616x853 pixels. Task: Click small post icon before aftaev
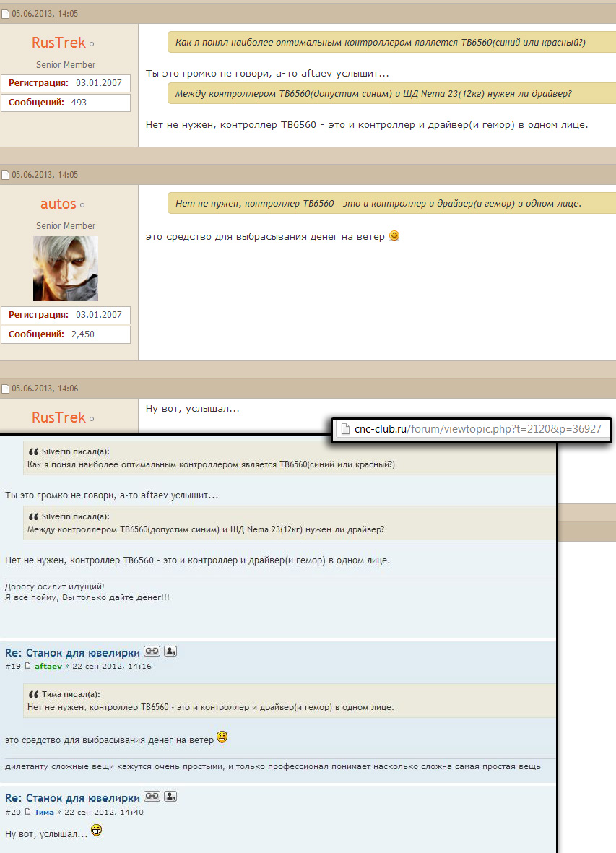click(27, 666)
